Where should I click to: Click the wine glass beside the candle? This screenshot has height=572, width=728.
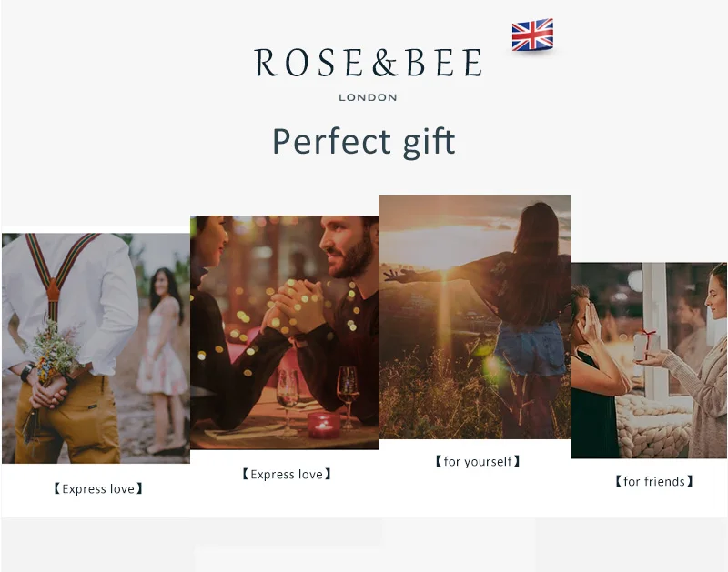coord(348,396)
